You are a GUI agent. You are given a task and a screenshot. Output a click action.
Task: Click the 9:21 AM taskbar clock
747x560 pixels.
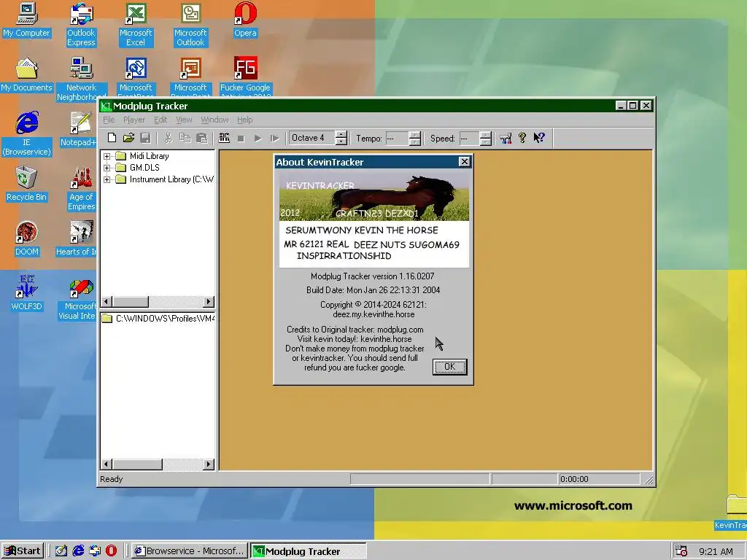[716, 551]
